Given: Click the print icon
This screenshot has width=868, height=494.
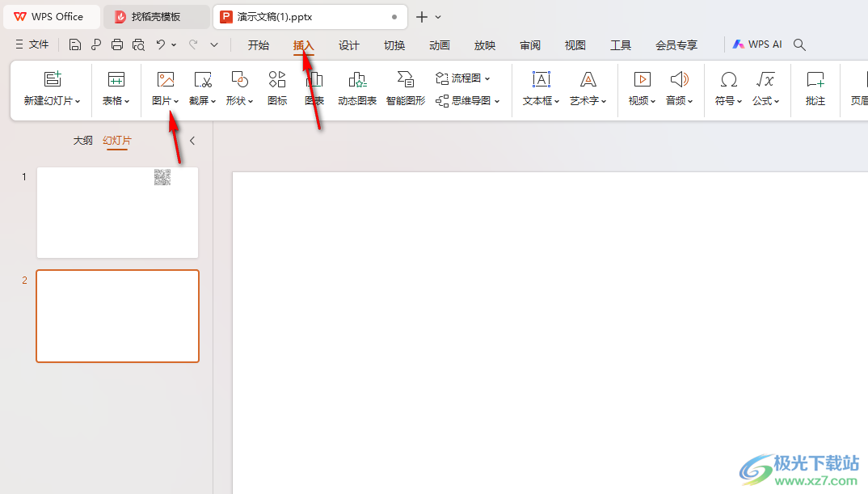Looking at the screenshot, I should click(x=117, y=44).
